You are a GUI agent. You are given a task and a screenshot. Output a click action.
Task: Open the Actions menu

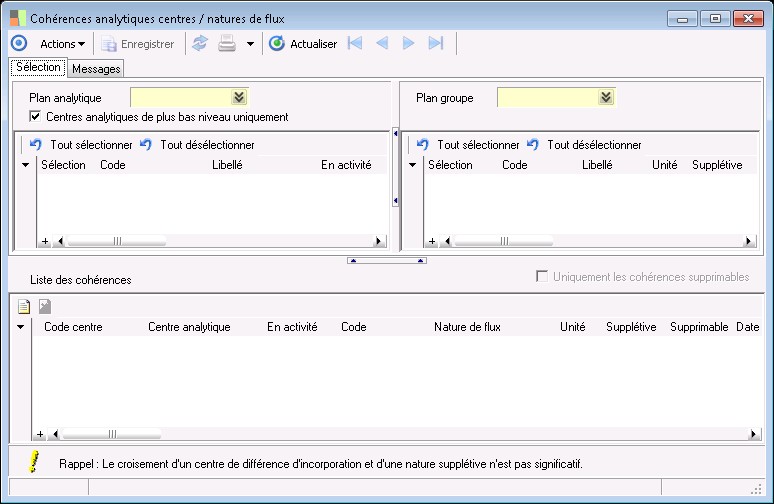pos(63,44)
